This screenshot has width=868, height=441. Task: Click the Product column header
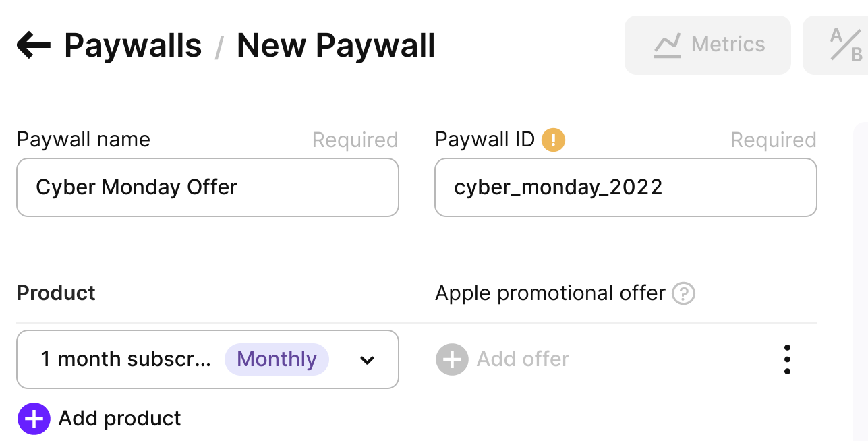point(56,293)
